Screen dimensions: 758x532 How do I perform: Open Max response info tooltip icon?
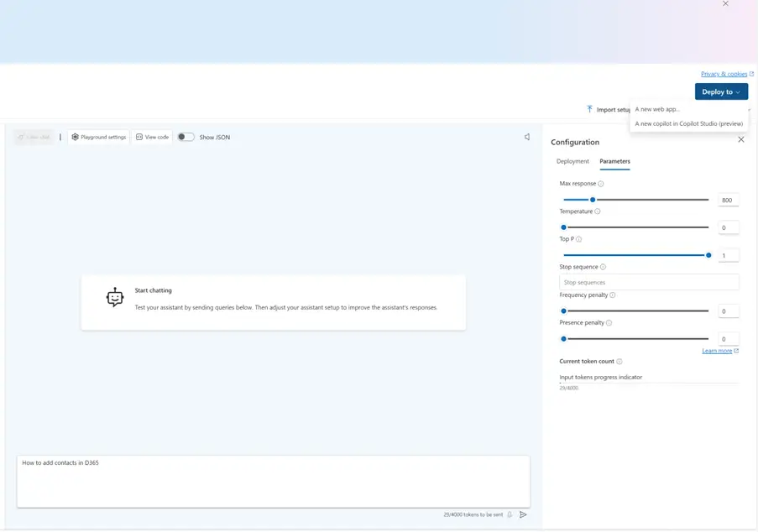(x=601, y=184)
